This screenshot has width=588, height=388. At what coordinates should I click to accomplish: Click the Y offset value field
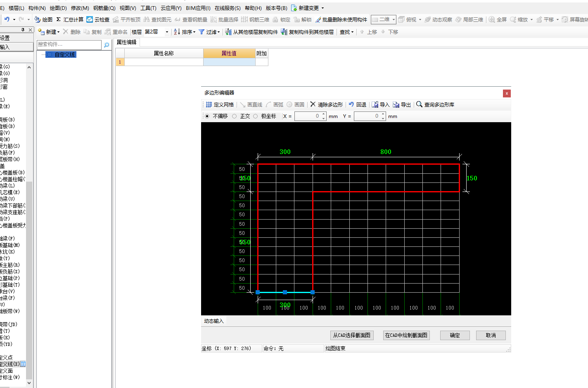pyautogui.click(x=367, y=116)
